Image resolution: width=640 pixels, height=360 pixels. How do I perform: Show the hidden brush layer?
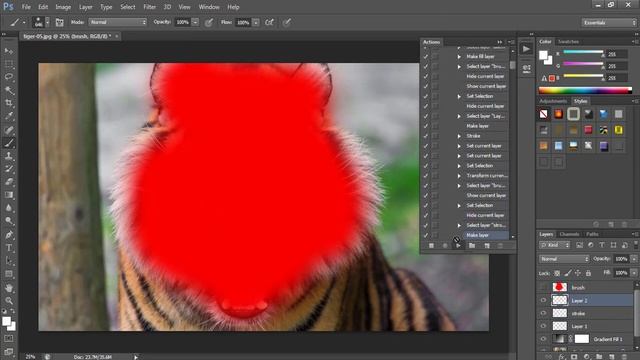pos(543,287)
